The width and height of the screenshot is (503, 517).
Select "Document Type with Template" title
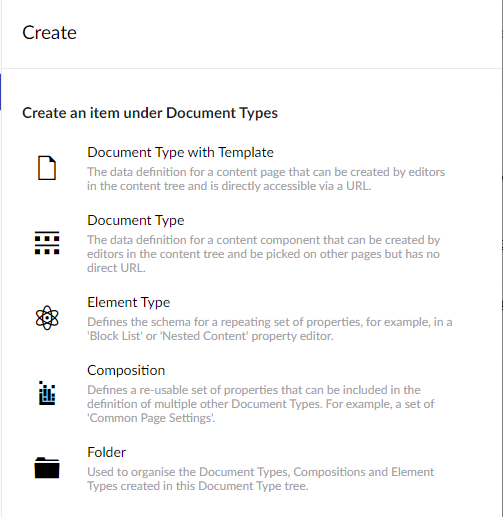180,152
